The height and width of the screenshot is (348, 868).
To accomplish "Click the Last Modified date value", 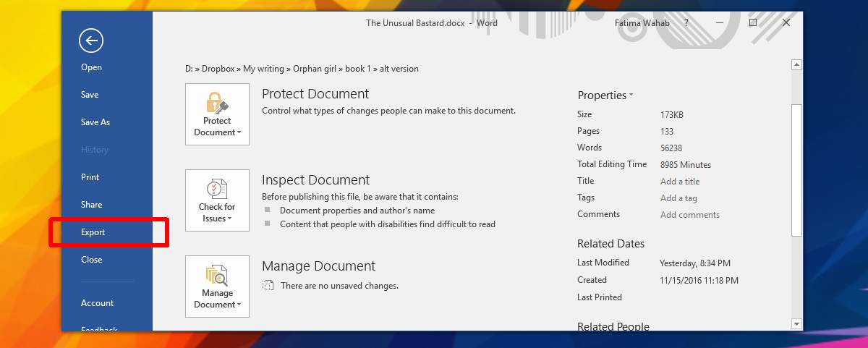I will pos(694,263).
